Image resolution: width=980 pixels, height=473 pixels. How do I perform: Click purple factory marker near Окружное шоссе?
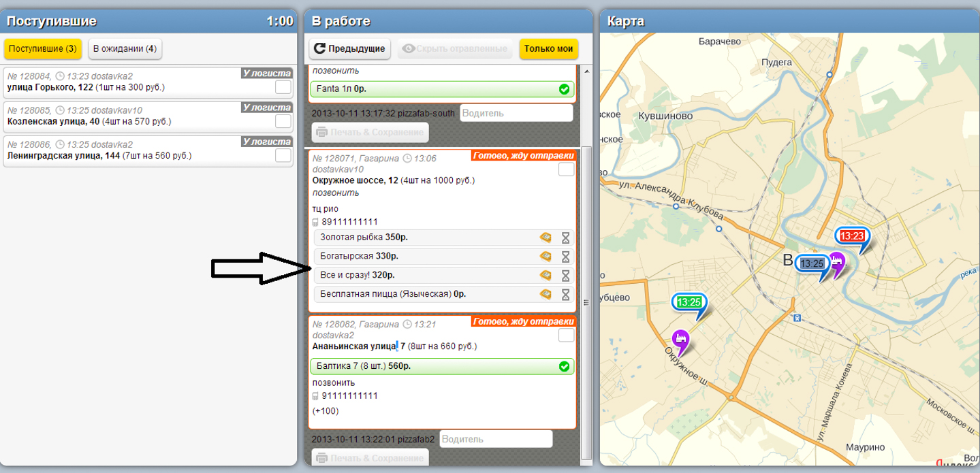click(680, 339)
